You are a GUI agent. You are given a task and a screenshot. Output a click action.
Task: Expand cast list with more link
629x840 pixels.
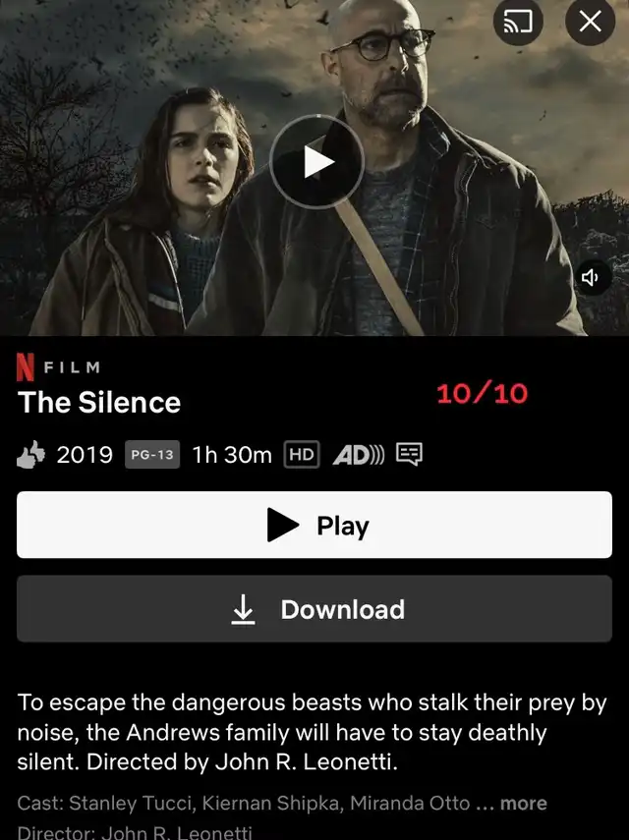pyautogui.click(x=524, y=803)
